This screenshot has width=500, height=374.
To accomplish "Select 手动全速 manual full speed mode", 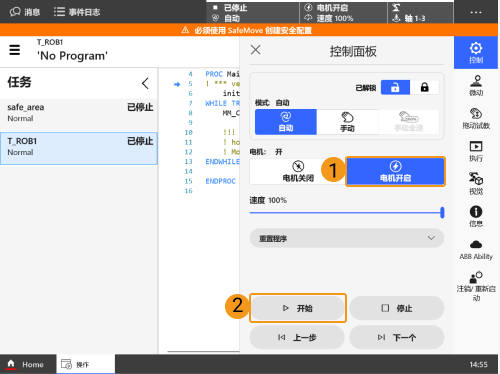I will point(409,122).
